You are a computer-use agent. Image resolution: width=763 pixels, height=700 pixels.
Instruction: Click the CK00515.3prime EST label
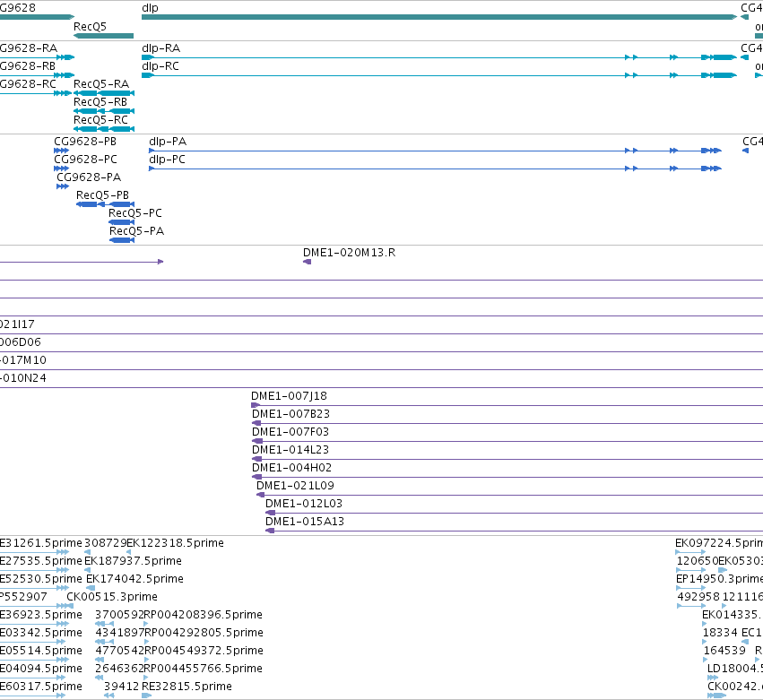(x=112, y=597)
